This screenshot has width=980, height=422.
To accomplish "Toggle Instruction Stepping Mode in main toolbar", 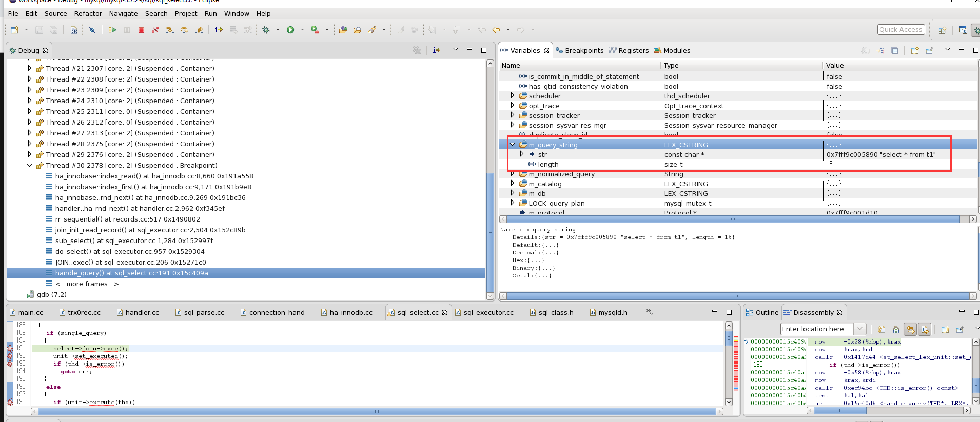I will pos(219,30).
